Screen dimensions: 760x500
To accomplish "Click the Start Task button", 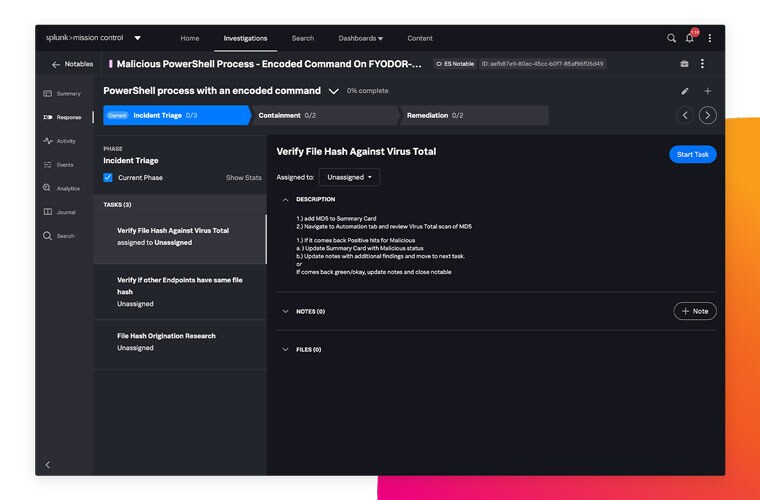I will [693, 155].
